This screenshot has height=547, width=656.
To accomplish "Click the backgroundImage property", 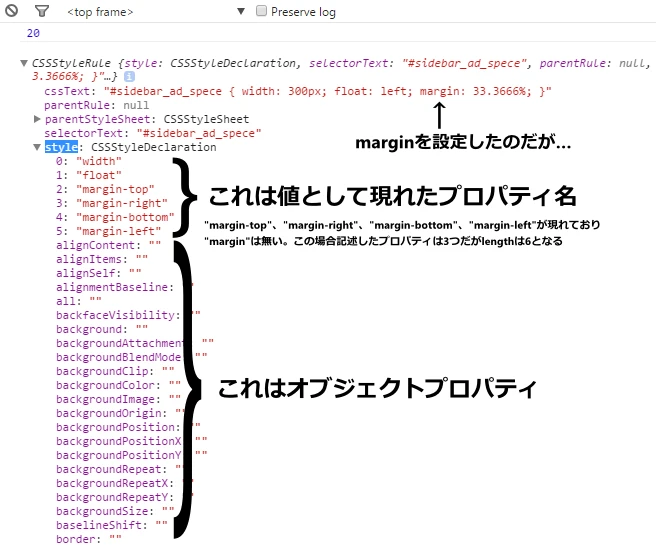I will click(118, 399).
